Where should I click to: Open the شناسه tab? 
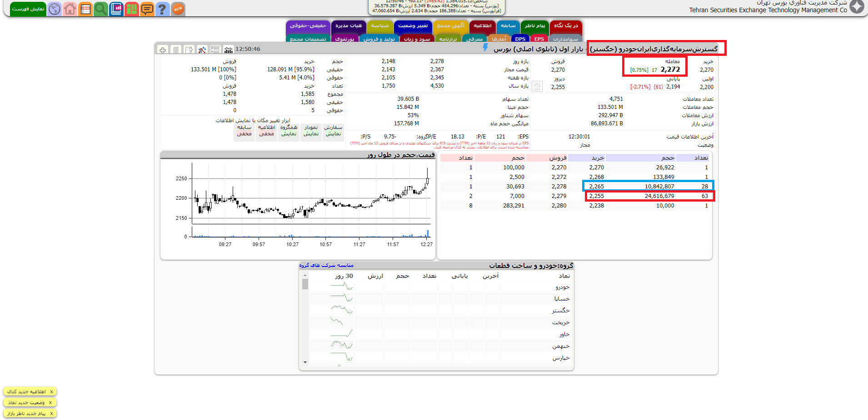pyautogui.click(x=380, y=26)
